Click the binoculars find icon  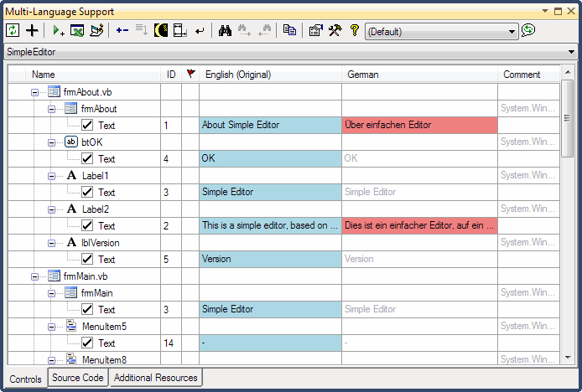pos(225,31)
